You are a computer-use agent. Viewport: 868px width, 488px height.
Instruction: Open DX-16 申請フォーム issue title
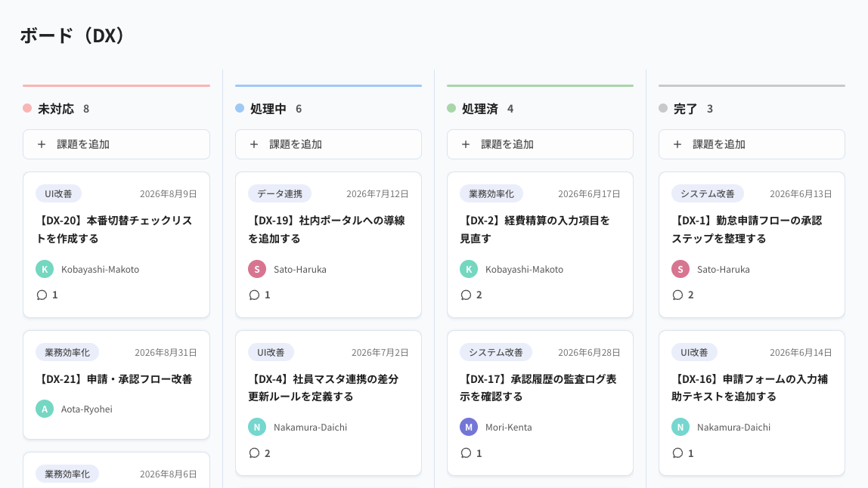pyautogui.click(x=749, y=388)
